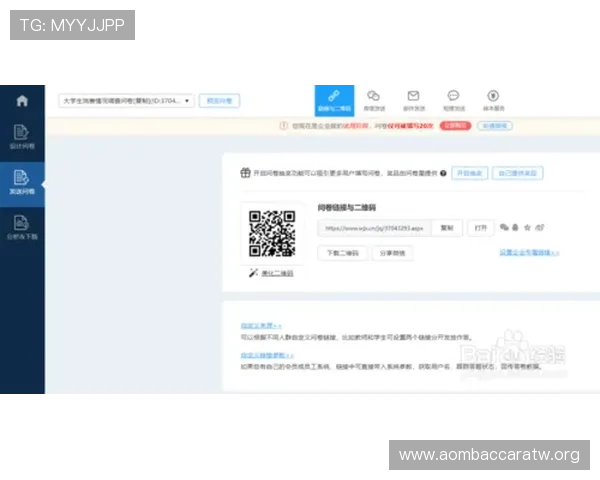This screenshot has height=480, width=600.
Task: Switch to the 短信发送 SMS send tab
Action: click(x=453, y=101)
